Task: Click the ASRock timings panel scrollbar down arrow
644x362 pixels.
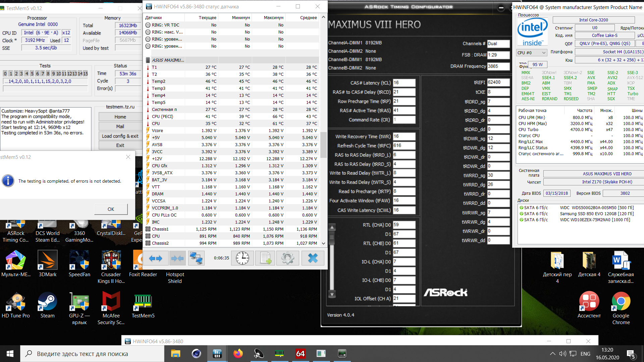Action: [x=332, y=294]
